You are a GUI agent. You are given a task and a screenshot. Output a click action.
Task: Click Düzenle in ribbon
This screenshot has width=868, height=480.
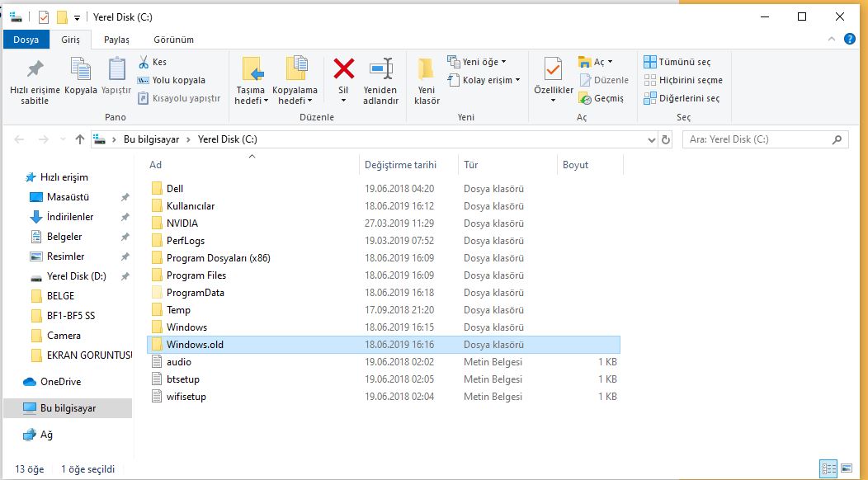coord(604,80)
